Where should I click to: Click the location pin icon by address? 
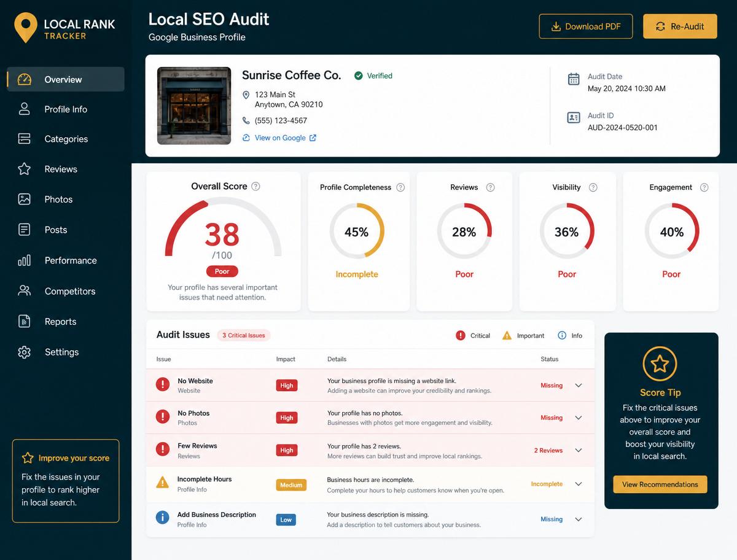coord(246,95)
